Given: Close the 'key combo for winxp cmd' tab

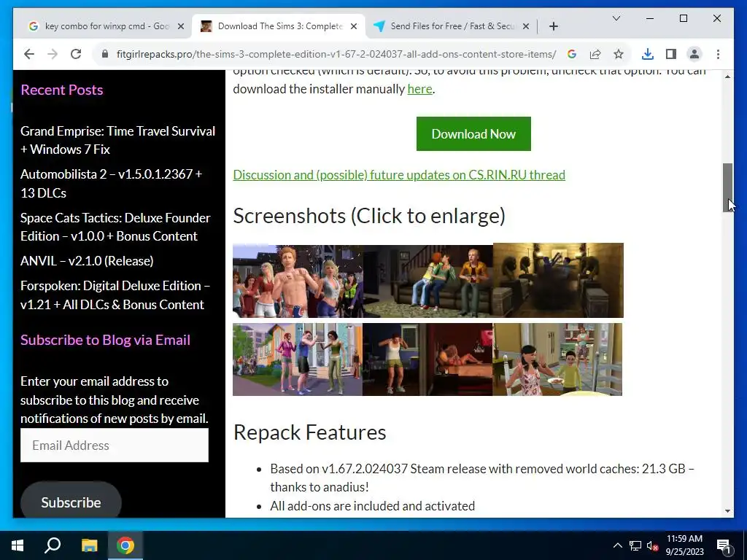Looking at the screenshot, I should tap(181, 26).
